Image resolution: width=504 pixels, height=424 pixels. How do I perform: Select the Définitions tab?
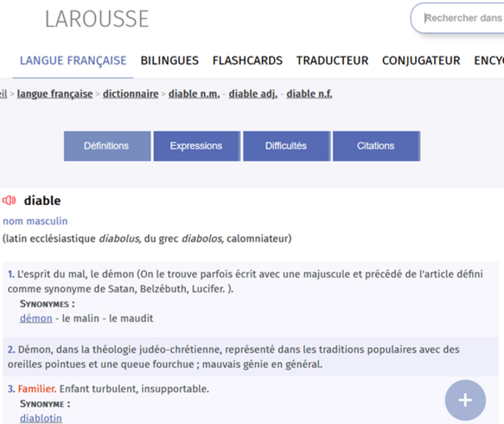point(107,146)
